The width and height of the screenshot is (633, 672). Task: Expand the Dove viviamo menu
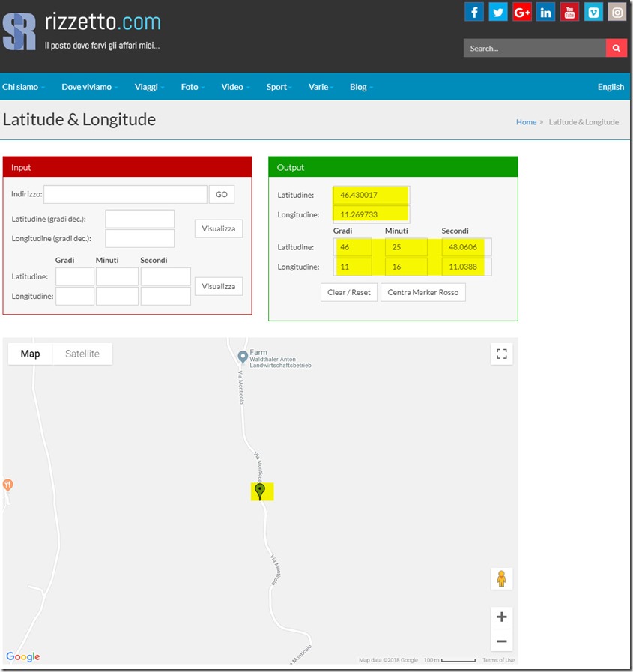pos(89,87)
